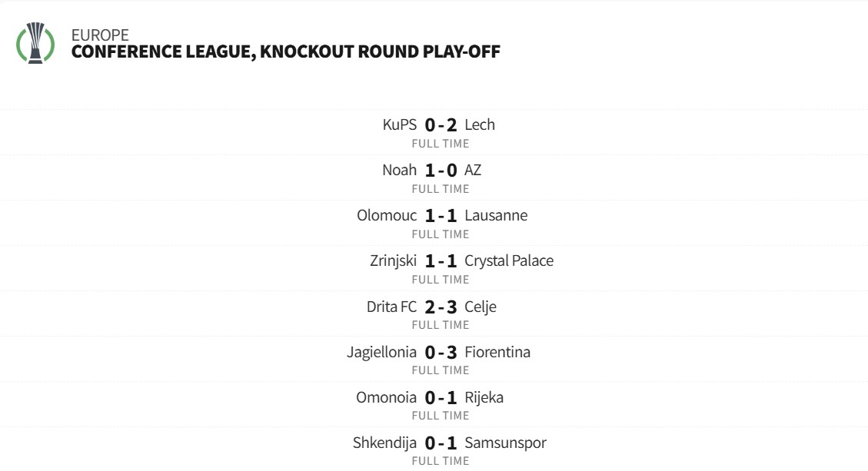Viewport: 868px width, 471px height.
Task: Click the Jagiellonia team name
Action: [x=381, y=352]
